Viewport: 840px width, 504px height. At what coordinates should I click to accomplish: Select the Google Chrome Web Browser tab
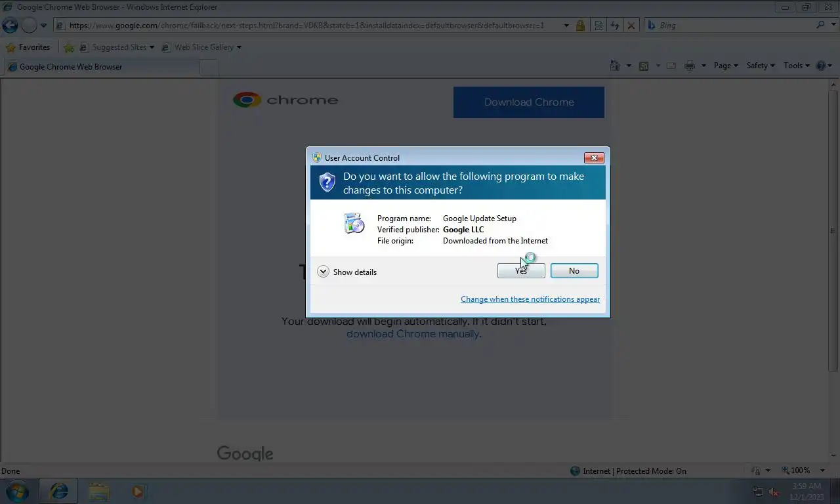(x=101, y=67)
